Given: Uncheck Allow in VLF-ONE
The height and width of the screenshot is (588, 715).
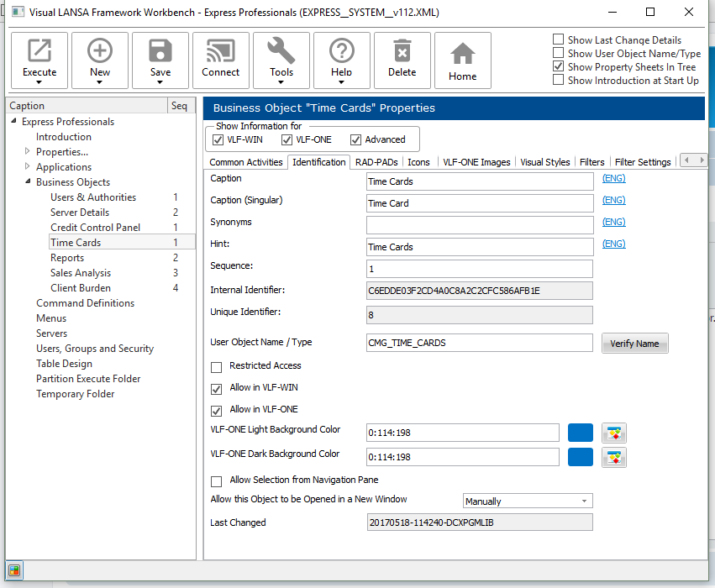Looking at the screenshot, I should [x=217, y=411].
